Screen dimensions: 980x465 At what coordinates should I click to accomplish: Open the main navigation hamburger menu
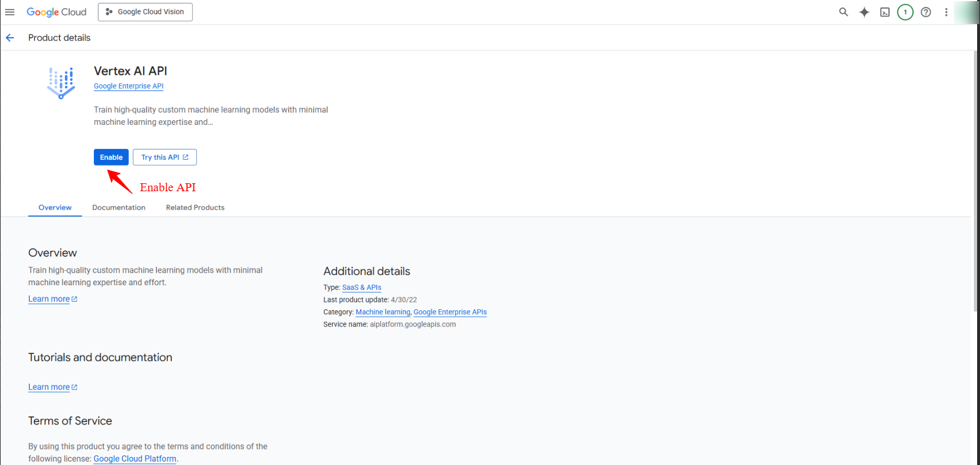10,12
